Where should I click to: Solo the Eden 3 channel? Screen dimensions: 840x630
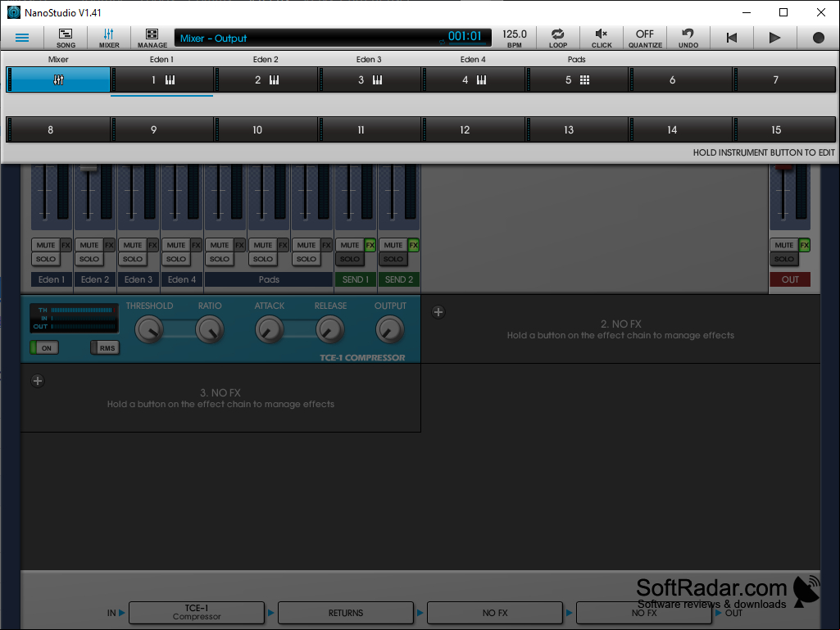pyautogui.click(x=132, y=259)
